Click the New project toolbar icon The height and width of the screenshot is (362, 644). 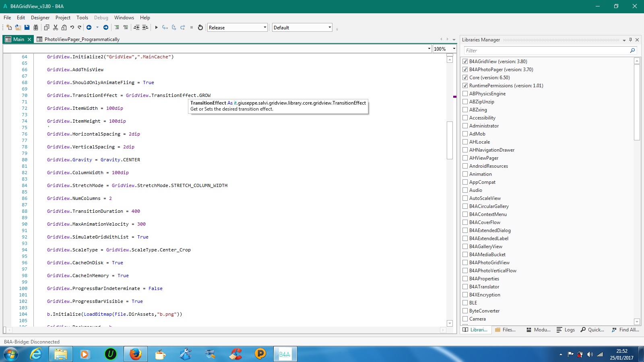(x=9, y=27)
